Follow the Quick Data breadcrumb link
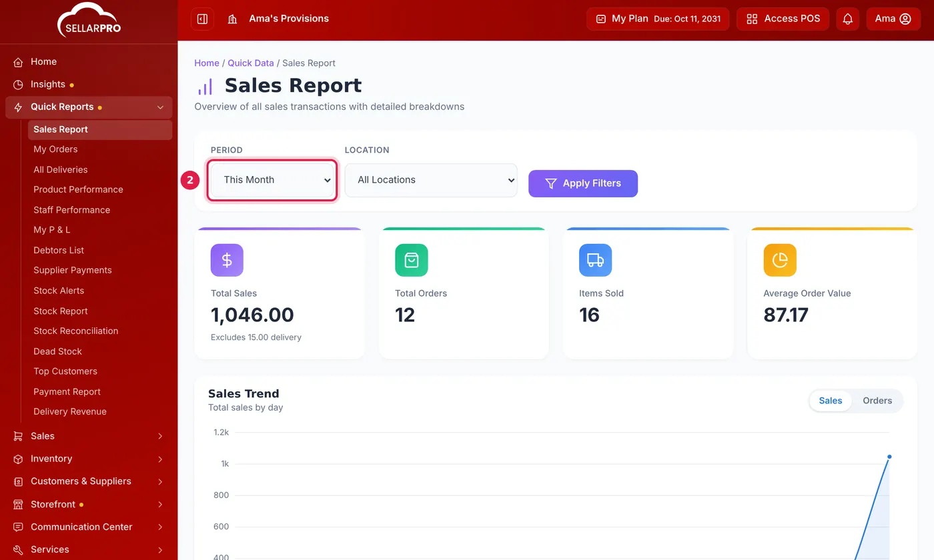Screen dimensions: 934x560 (x=251, y=63)
